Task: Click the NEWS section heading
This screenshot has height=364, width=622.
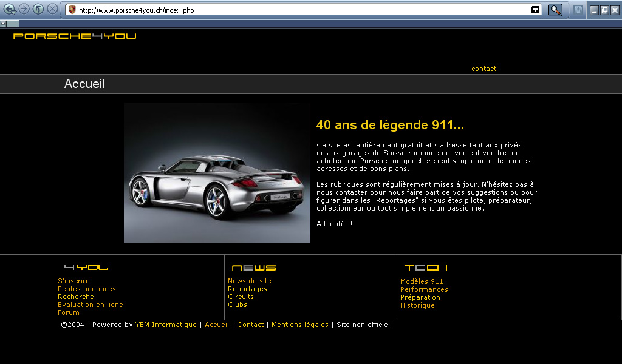Action: [x=254, y=268]
